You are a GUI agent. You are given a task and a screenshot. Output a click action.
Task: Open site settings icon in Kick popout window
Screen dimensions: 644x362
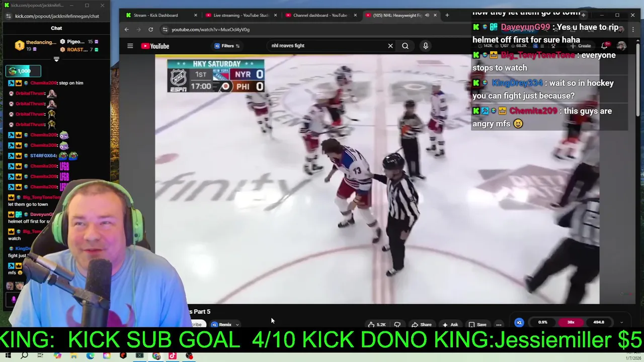[8, 16]
